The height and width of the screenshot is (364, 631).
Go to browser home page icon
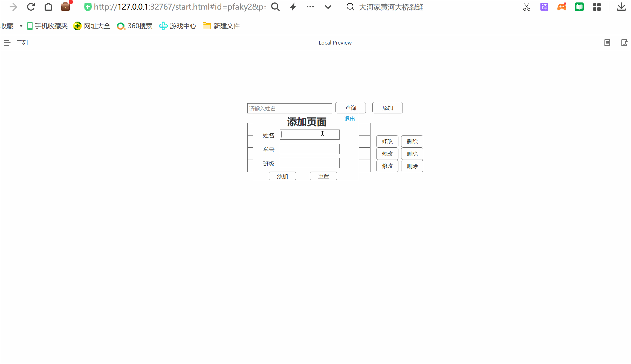pyautogui.click(x=48, y=7)
